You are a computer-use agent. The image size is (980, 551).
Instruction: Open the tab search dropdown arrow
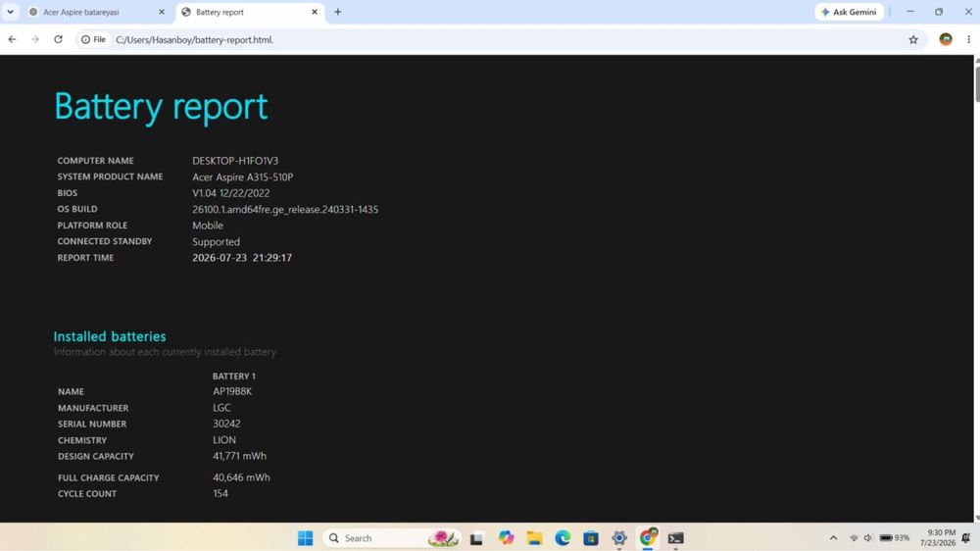[10, 12]
